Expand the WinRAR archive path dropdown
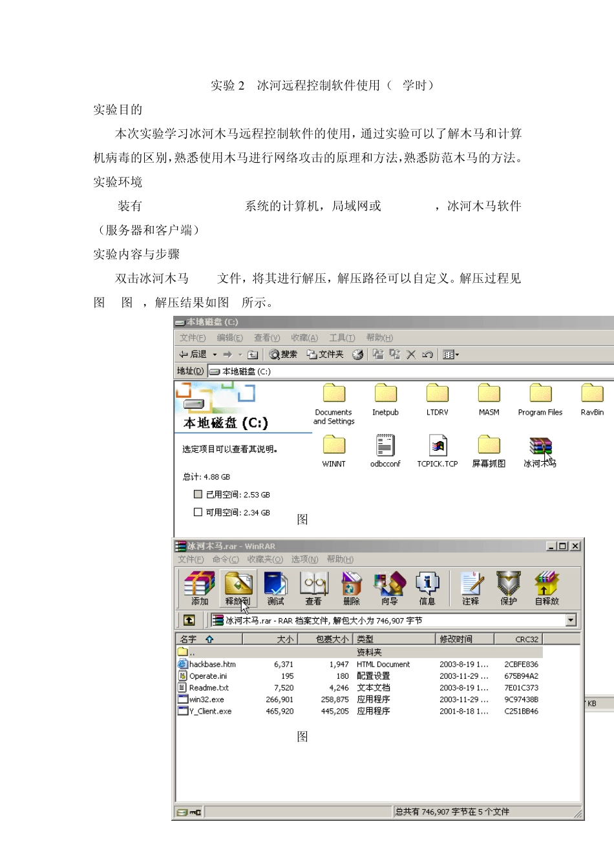 [x=571, y=620]
